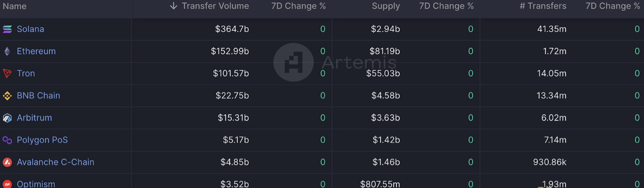The width and height of the screenshot is (644, 188).
Task: Click the yellow BNB Chain logo icon
Action: click(7, 96)
